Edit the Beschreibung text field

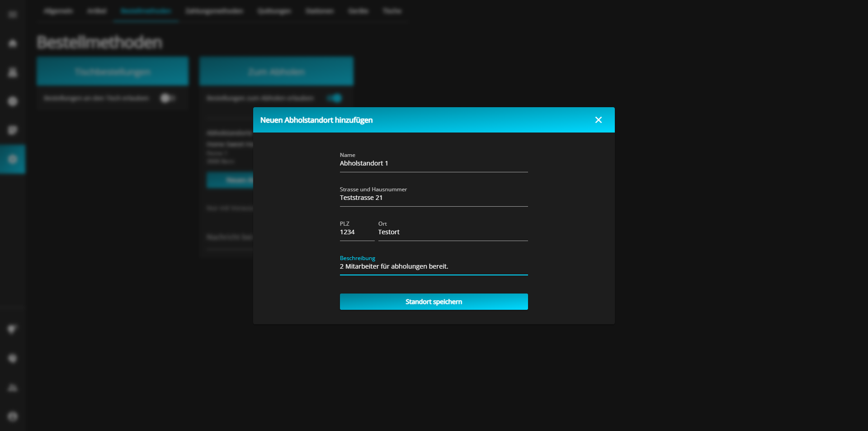click(434, 267)
